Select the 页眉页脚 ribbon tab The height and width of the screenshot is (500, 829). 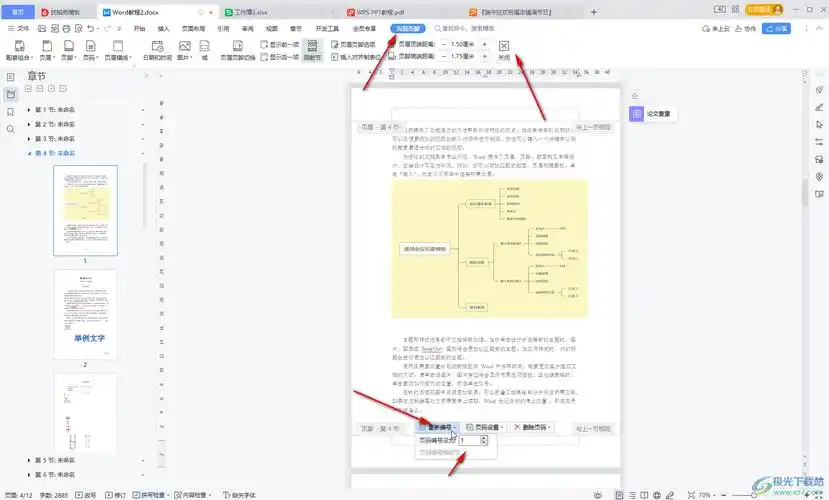tap(408, 29)
